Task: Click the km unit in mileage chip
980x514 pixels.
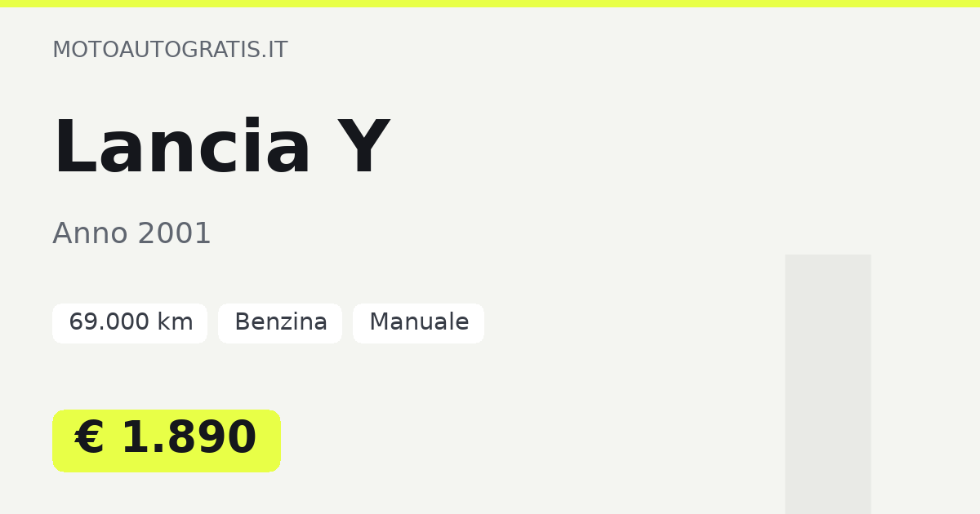Action: [x=175, y=323]
